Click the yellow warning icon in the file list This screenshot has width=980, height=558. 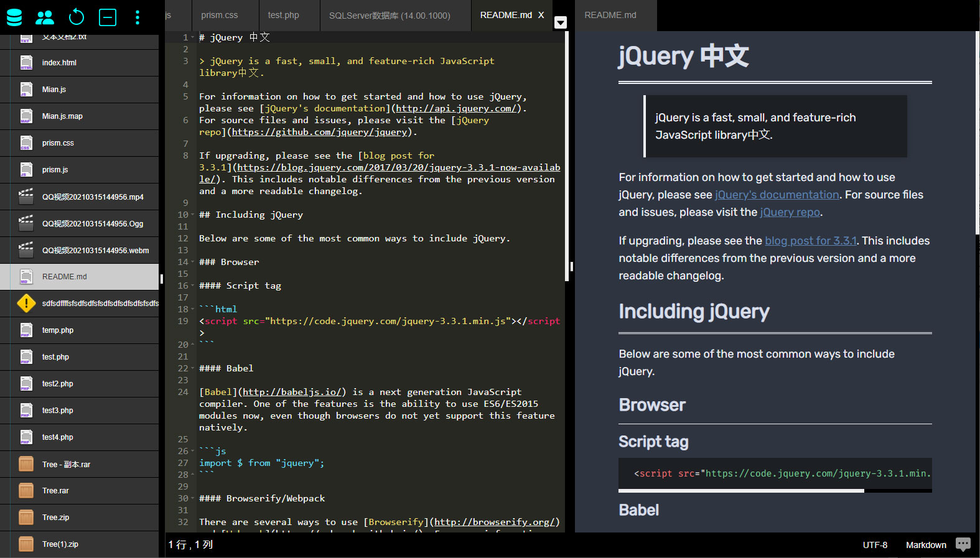pos(26,304)
